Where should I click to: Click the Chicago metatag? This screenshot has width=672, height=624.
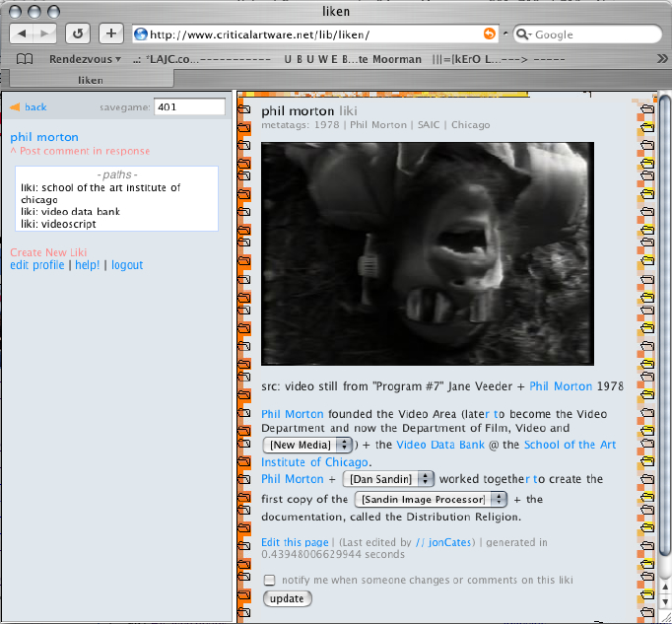click(x=470, y=125)
